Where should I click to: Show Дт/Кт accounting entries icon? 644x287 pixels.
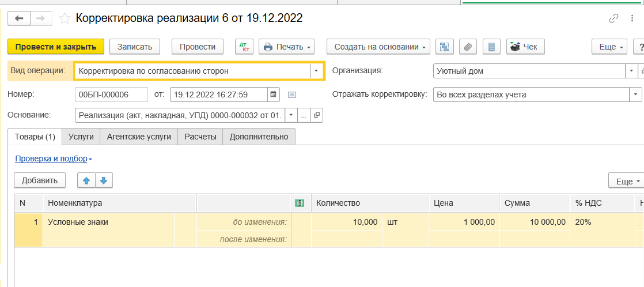point(244,47)
